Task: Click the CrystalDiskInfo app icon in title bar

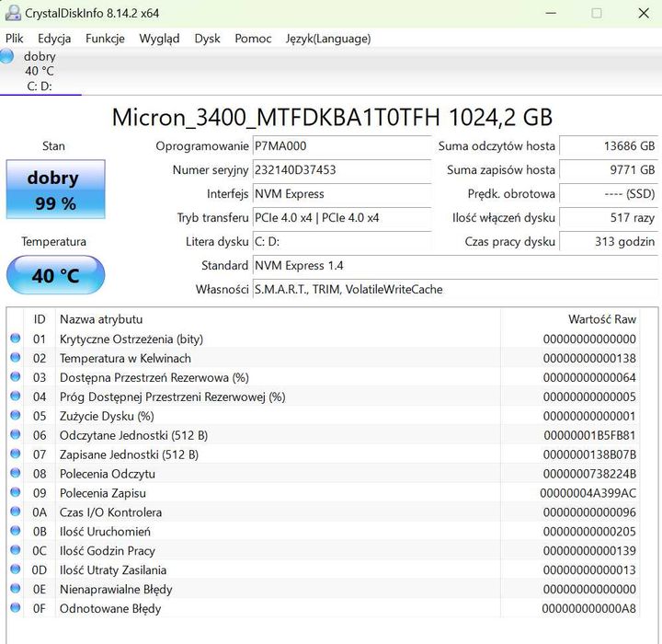Action: pos(14,13)
